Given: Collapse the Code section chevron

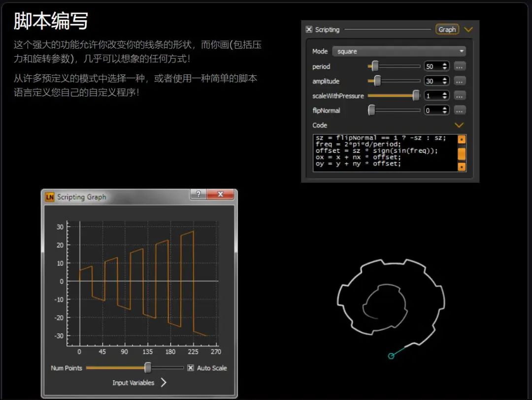Looking at the screenshot, I should (459, 125).
